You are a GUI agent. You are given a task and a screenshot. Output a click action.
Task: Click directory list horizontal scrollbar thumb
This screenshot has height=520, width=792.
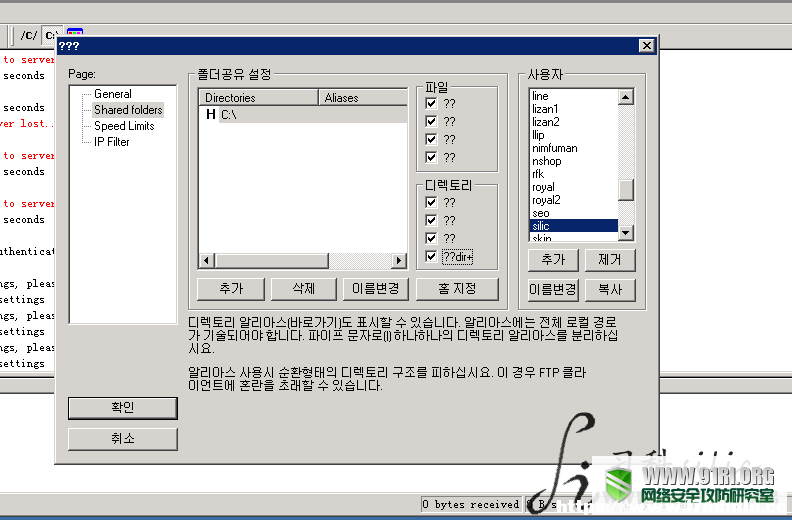[x=272, y=261]
